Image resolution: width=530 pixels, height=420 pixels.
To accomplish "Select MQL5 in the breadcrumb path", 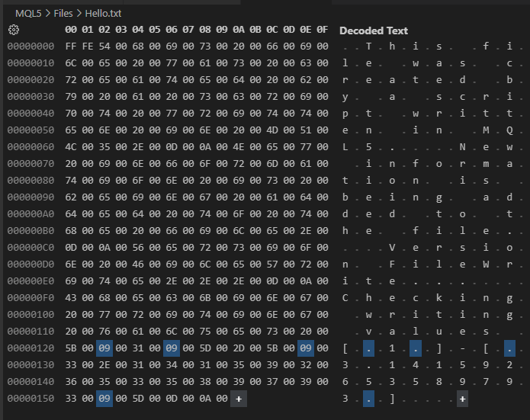I will (28, 14).
